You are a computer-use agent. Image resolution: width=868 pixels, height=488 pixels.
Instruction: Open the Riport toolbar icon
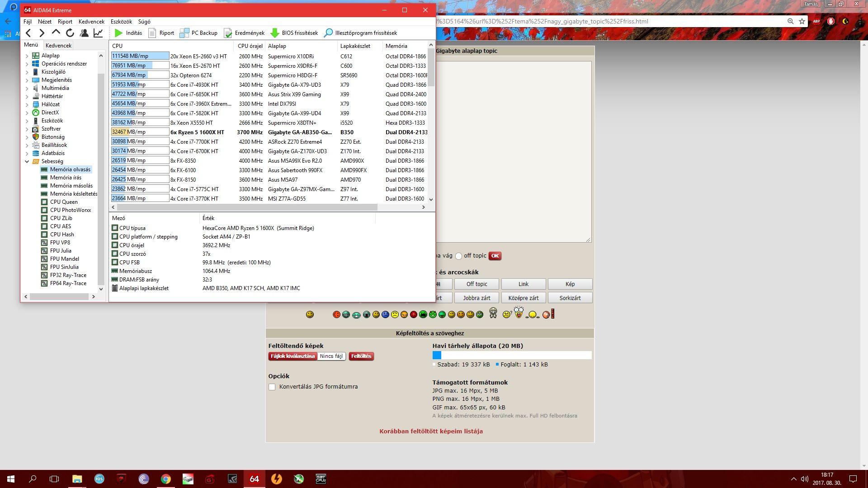click(152, 33)
